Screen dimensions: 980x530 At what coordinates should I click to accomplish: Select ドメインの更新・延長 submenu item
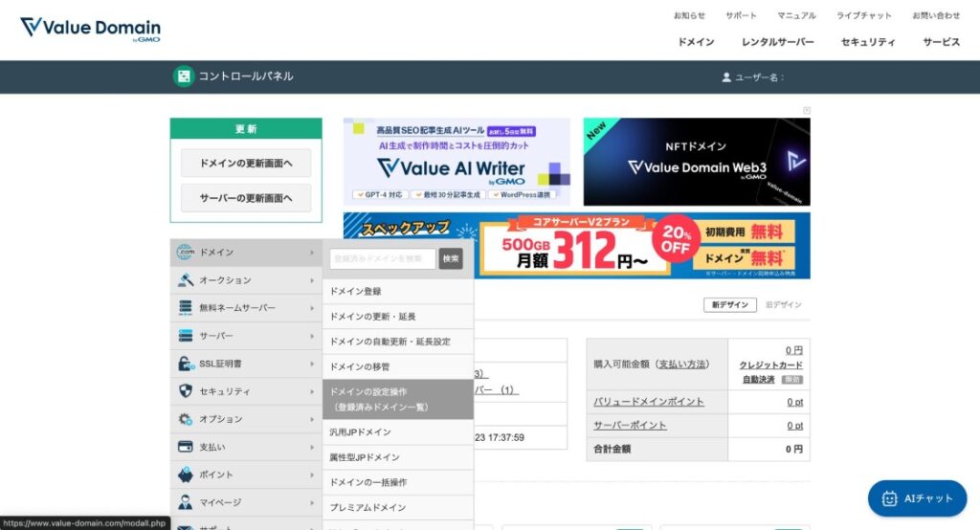(x=398, y=317)
